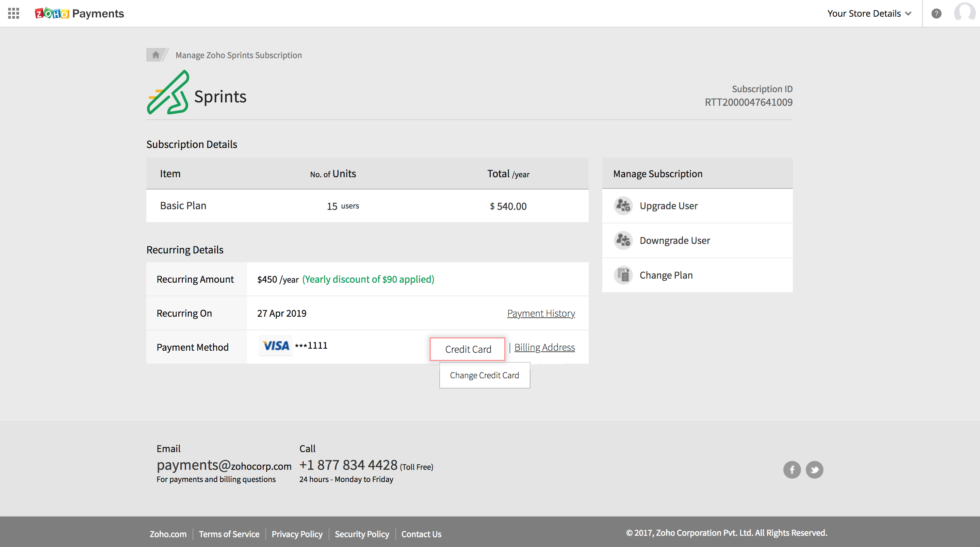
Task: Click the Sprints product logo
Action: click(168, 93)
